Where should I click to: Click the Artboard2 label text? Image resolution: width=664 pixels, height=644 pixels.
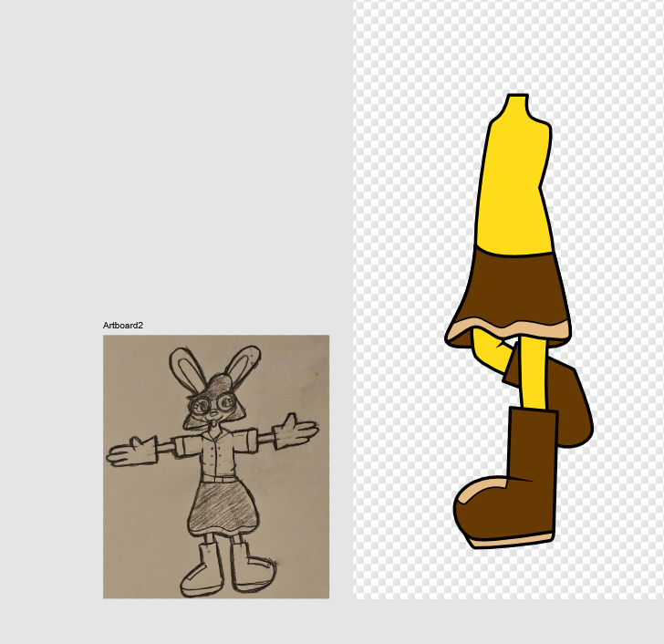123,326
